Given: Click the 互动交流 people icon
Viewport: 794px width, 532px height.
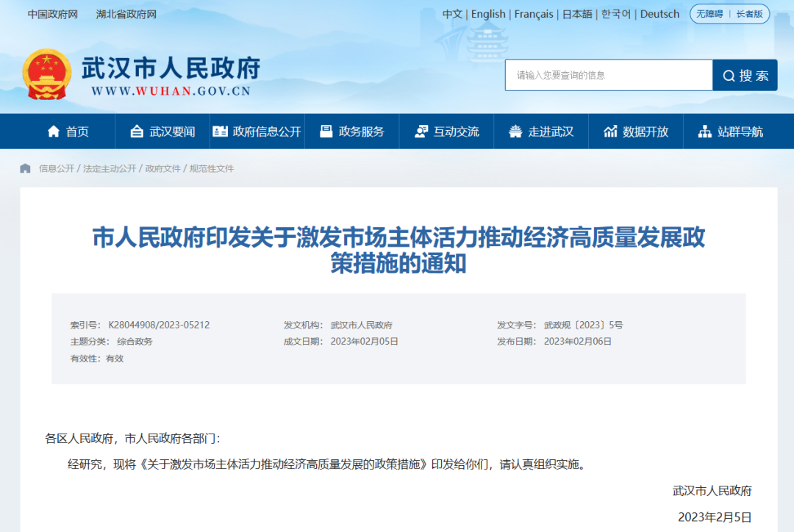Looking at the screenshot, I should tap(421, 132).
